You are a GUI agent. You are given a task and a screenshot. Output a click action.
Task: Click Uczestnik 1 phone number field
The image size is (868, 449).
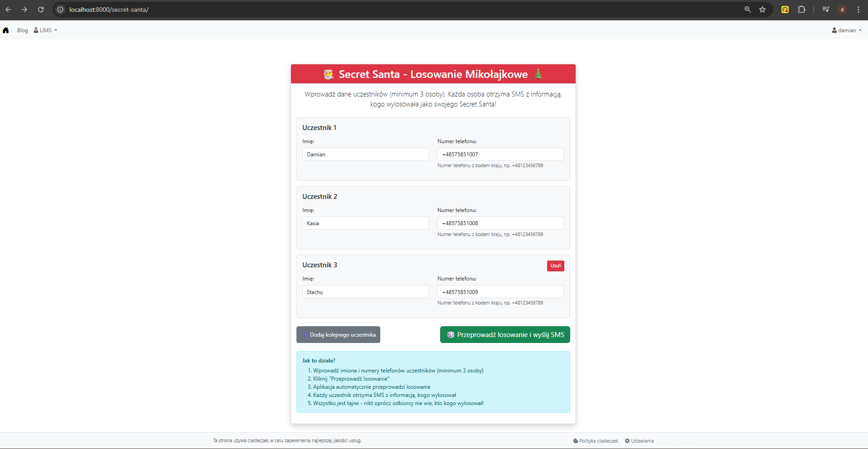tap(500, 154)
